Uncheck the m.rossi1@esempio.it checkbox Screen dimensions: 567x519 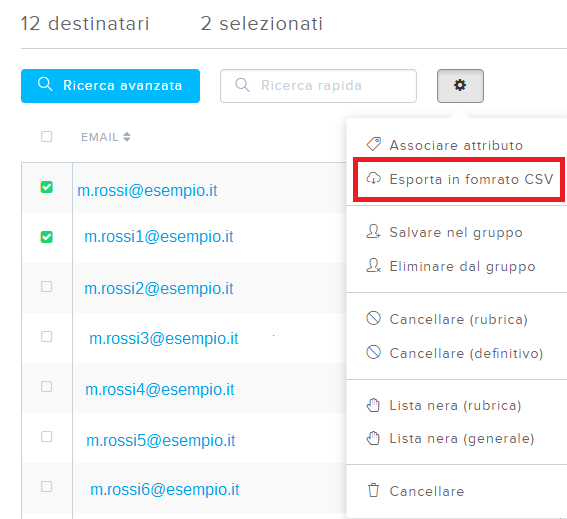[x=47, y=237]
